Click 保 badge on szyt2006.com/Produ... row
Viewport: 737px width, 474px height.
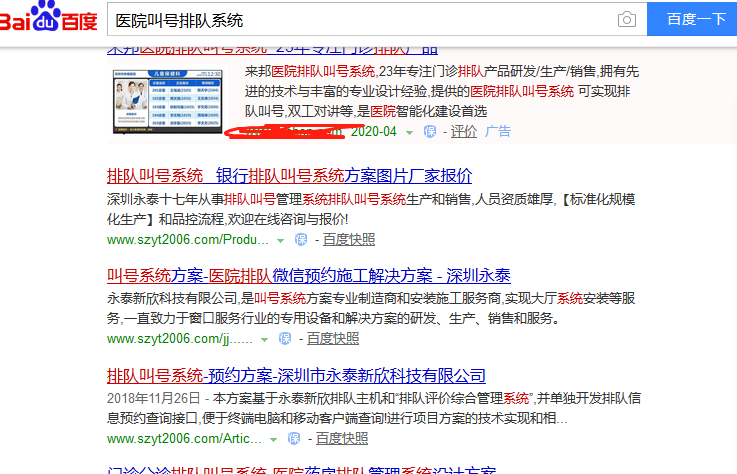point(301,240)
